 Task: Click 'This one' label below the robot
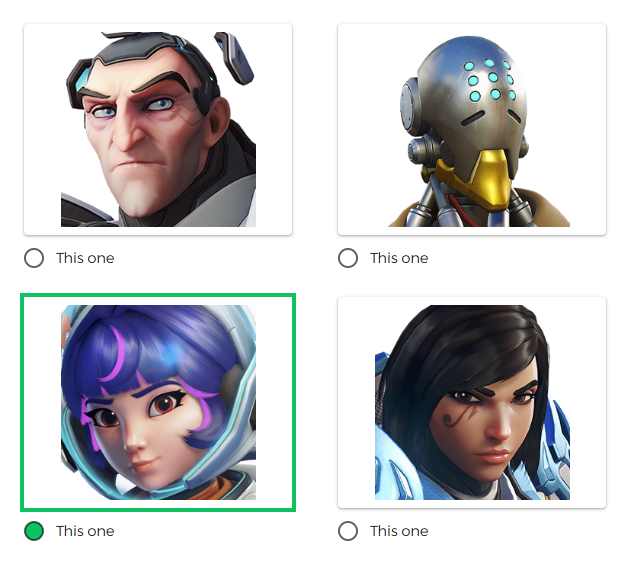pyautogui.click(x=399, y=258)
